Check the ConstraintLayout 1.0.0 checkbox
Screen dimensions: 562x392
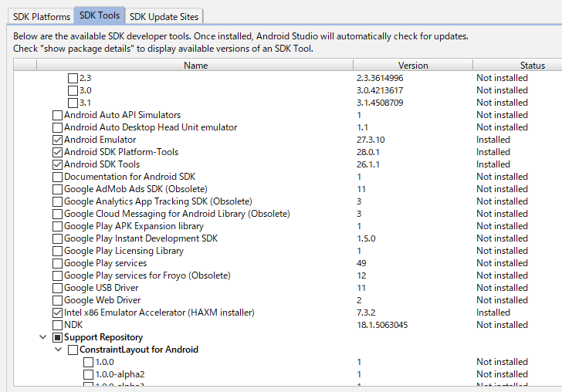(x=88, y=362)
